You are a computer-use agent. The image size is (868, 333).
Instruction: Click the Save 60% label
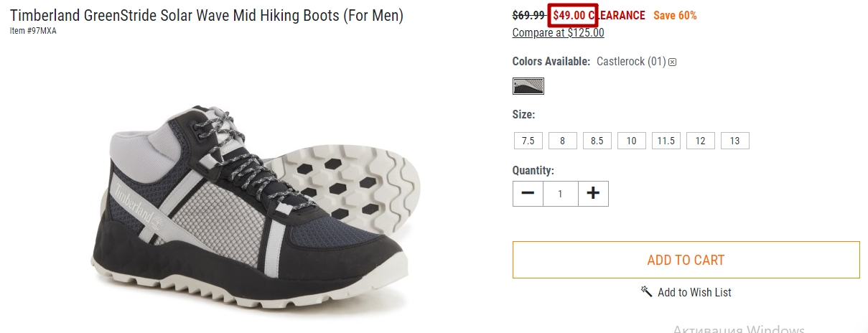point(675,15)
